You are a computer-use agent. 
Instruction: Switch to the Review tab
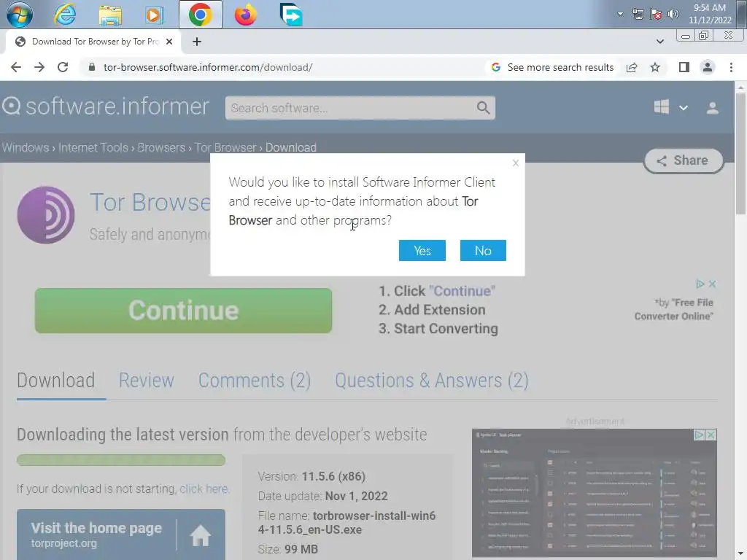pyautogui.click(x=146, y=381)
